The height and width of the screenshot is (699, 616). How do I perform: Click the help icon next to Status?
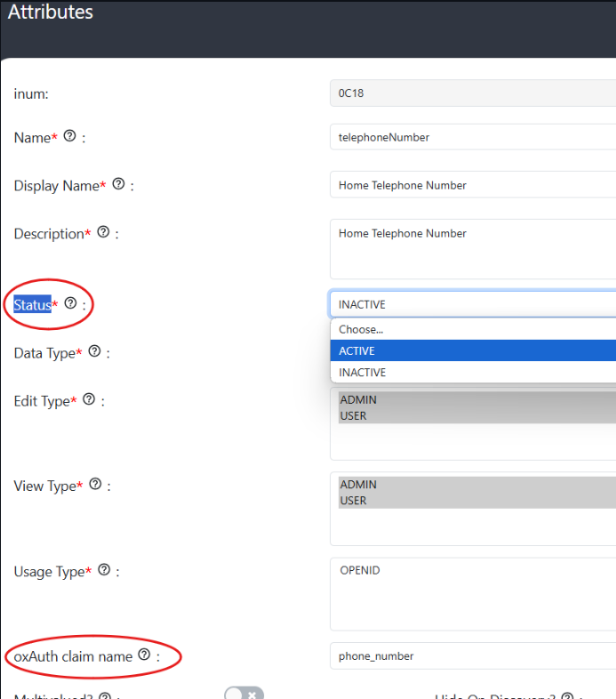70,304
